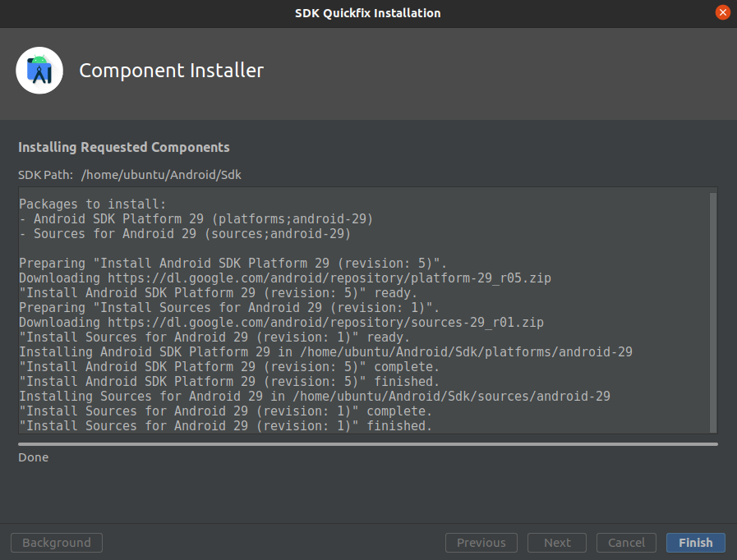Click the 'SDK Quickfix Installation' window title
The image size is (737, 560).
pyautogui.click(x=368, y=13)
